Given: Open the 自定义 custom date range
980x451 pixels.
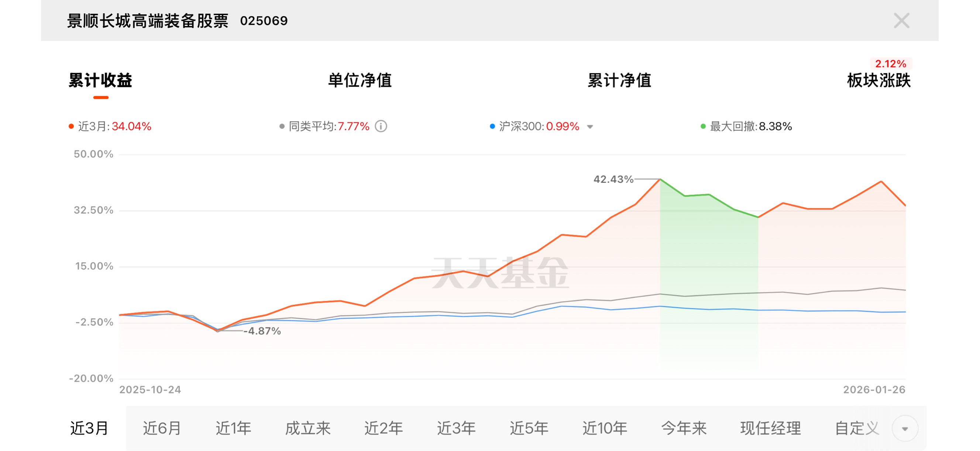Looking at the screenshot, I should pos(857,428).
